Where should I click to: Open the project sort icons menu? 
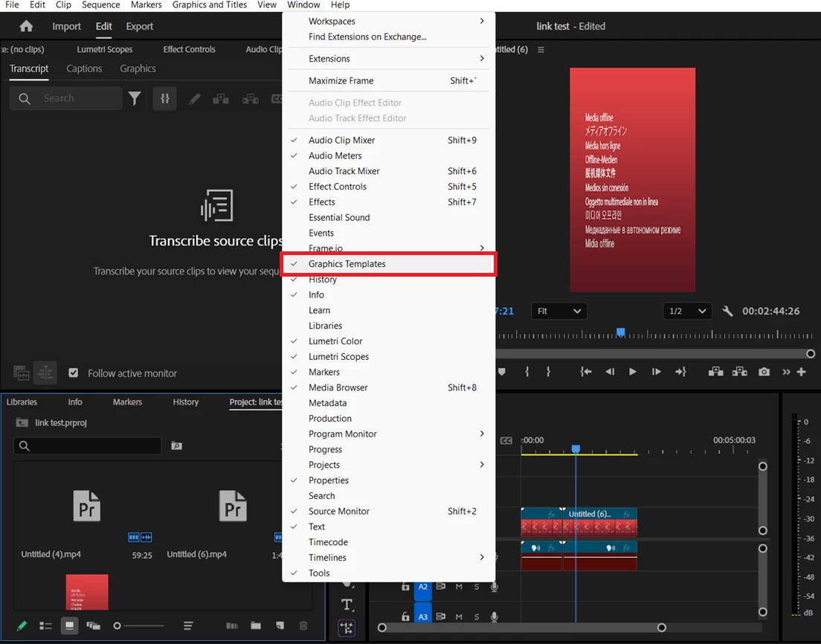188,625
